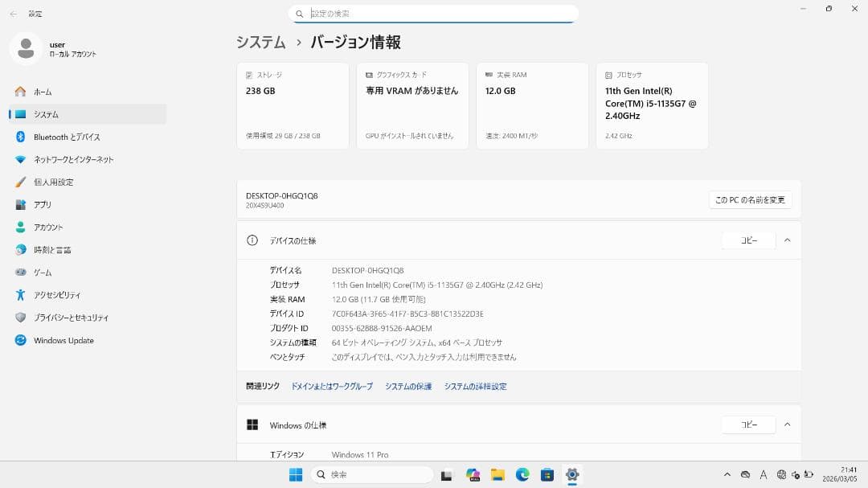
Task: Select 個人用設定 in navigation
Action: (88, 182)
